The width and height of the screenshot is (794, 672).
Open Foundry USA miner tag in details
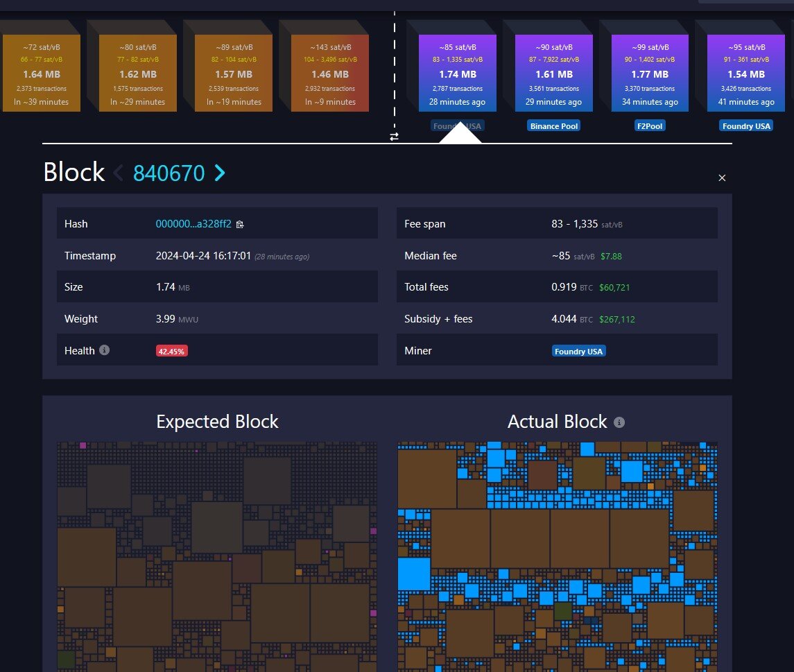[578, 351]
